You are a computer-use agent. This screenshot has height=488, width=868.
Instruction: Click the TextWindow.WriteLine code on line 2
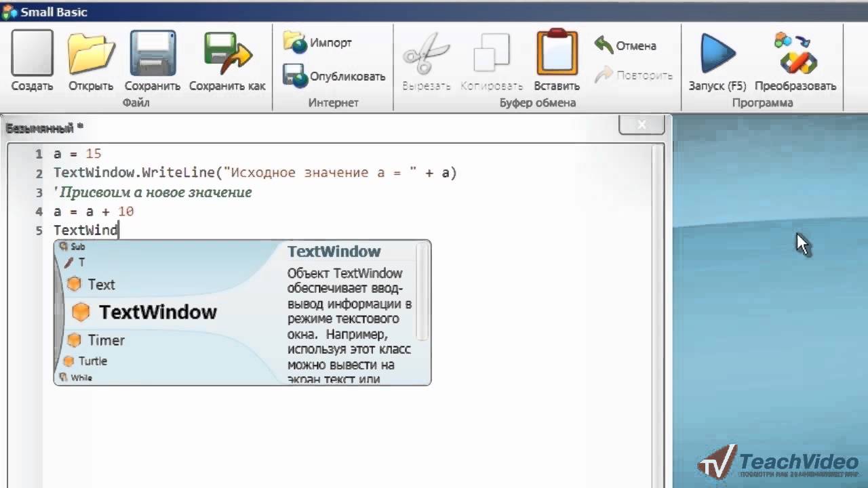[256, 173]
